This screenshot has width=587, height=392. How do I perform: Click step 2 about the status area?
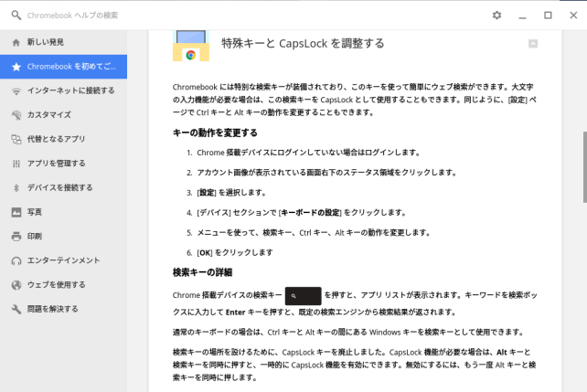(326, 173)
